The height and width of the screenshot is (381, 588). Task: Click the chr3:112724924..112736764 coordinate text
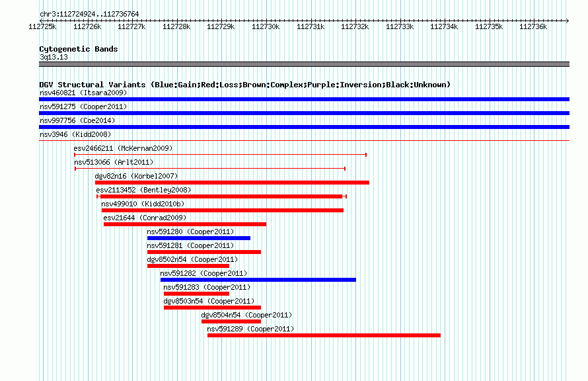89,14
